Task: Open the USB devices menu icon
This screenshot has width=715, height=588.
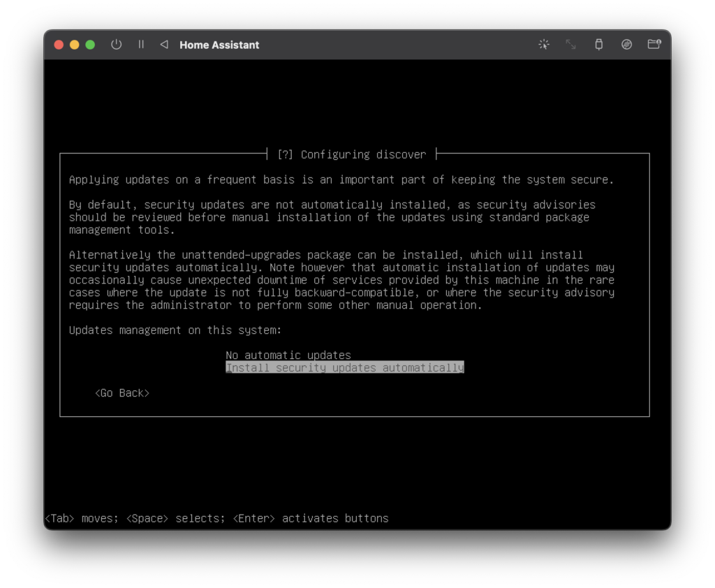Action: coord(598,44)
